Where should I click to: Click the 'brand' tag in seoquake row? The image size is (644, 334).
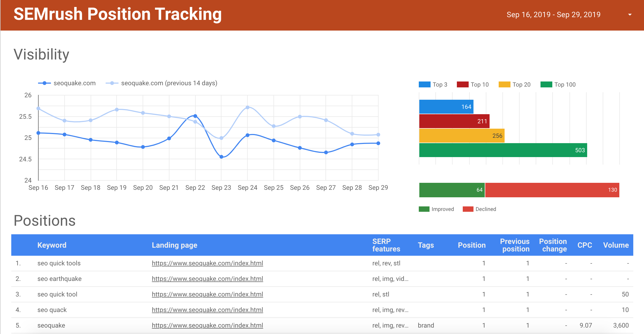coord(426,325)
